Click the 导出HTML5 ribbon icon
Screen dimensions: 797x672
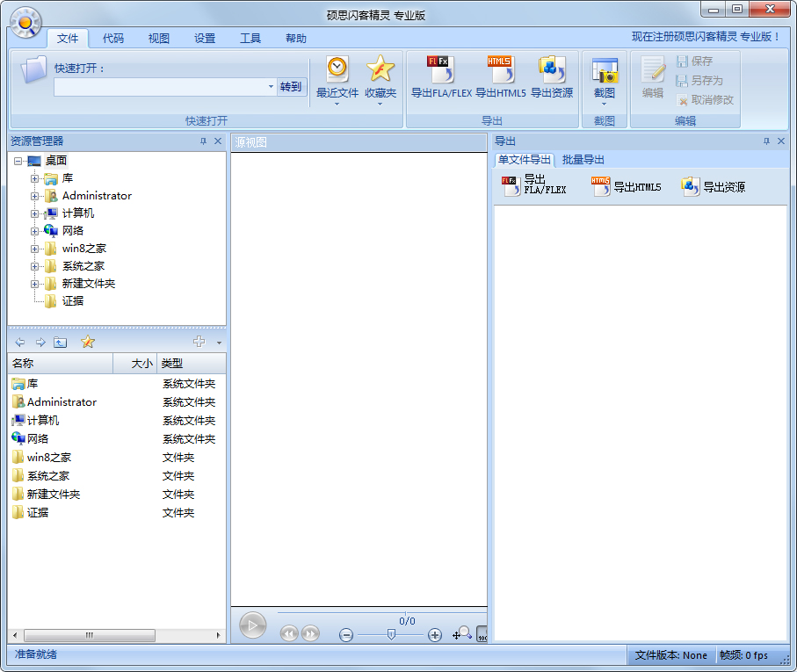click(500, 69)
